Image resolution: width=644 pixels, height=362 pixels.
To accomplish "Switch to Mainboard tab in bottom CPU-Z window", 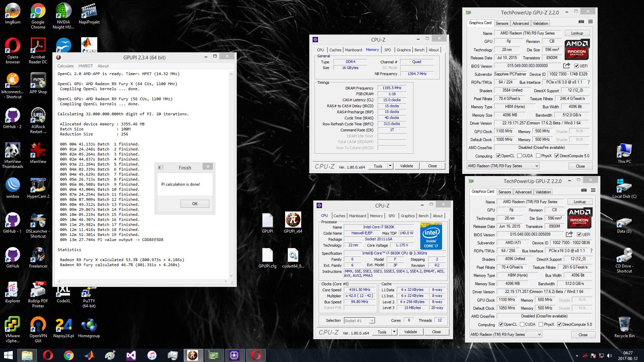I will (358, 216).
